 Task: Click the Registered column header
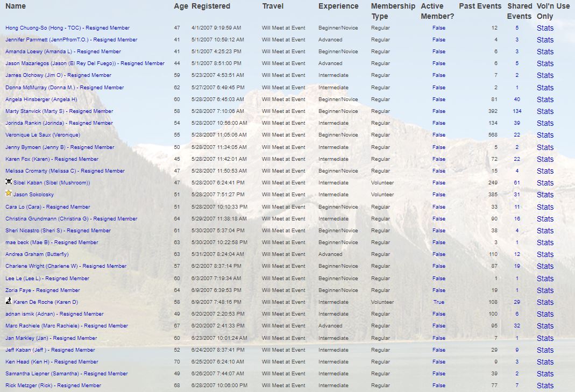pyautogui.click(x=210, y=6)
